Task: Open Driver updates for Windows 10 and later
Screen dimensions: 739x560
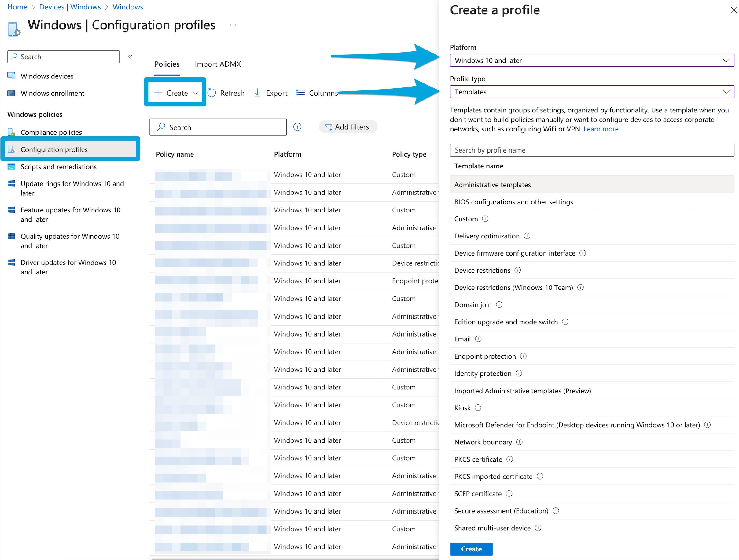Action: click(68, 267)
